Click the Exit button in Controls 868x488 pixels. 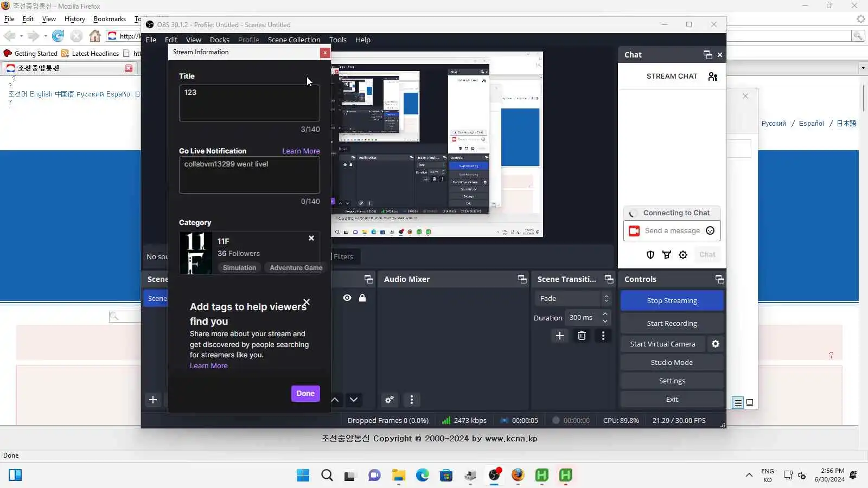[672, 400]
